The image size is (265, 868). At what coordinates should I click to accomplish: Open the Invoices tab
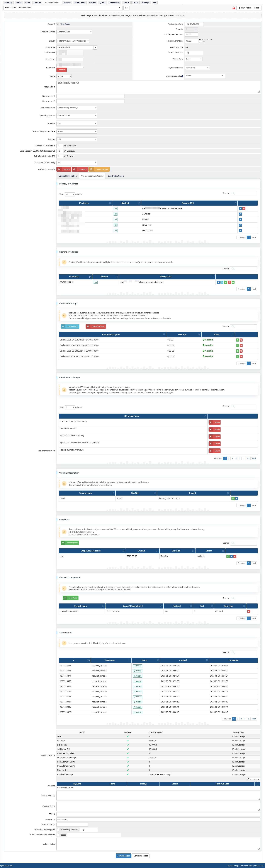point(92,3)
